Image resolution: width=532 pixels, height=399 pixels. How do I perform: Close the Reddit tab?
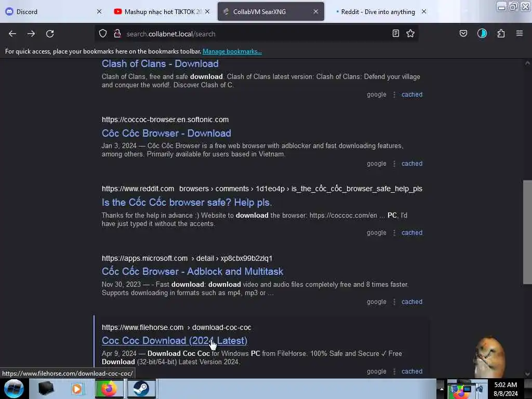point(424,11)
